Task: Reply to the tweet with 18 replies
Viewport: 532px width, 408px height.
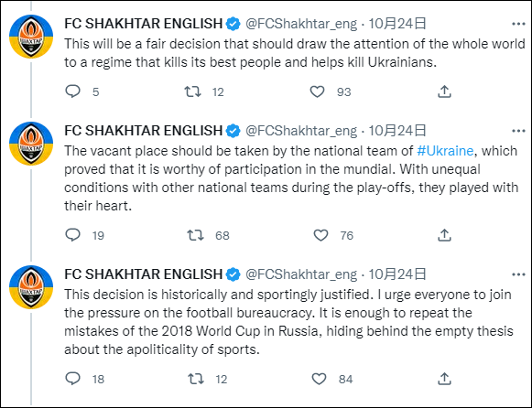Action: pos(72,379)
